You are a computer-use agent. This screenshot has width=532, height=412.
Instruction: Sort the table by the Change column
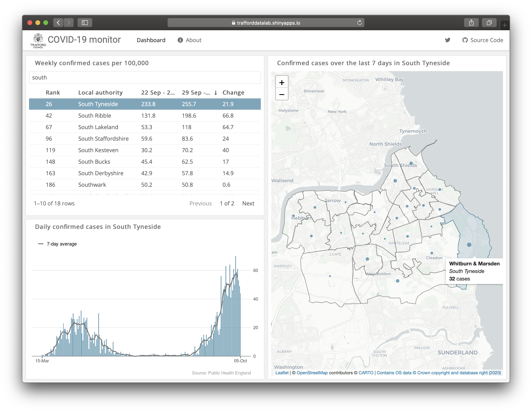(233, 93)
